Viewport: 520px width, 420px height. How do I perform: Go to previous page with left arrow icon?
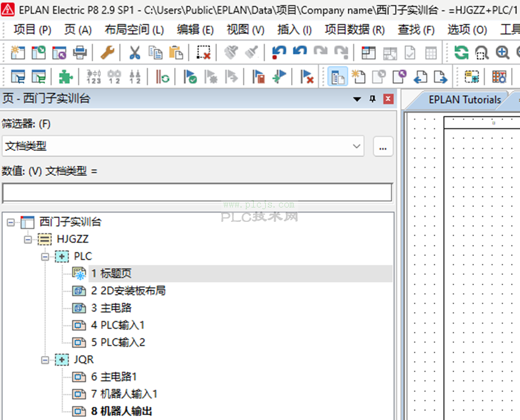point(420,77)
